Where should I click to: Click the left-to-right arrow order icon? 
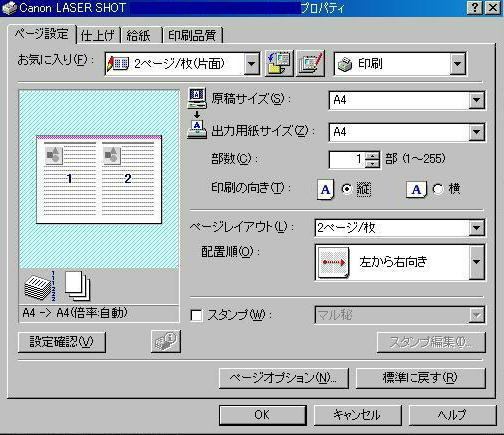[334, 262]
